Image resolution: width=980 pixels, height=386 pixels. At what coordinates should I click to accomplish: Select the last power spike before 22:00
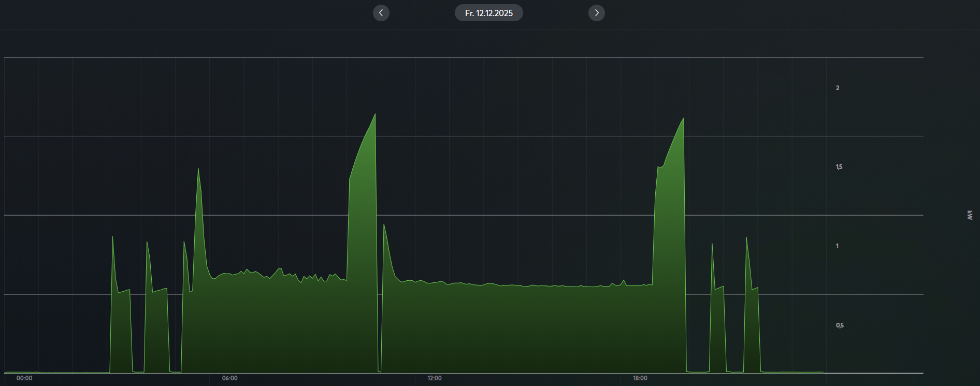tap(746, 239)
